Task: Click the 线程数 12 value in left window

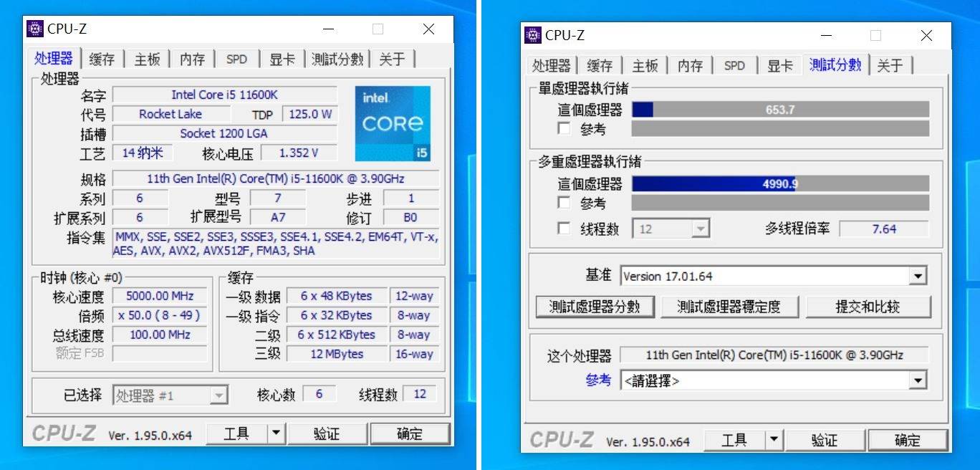Action: point(420,394)
